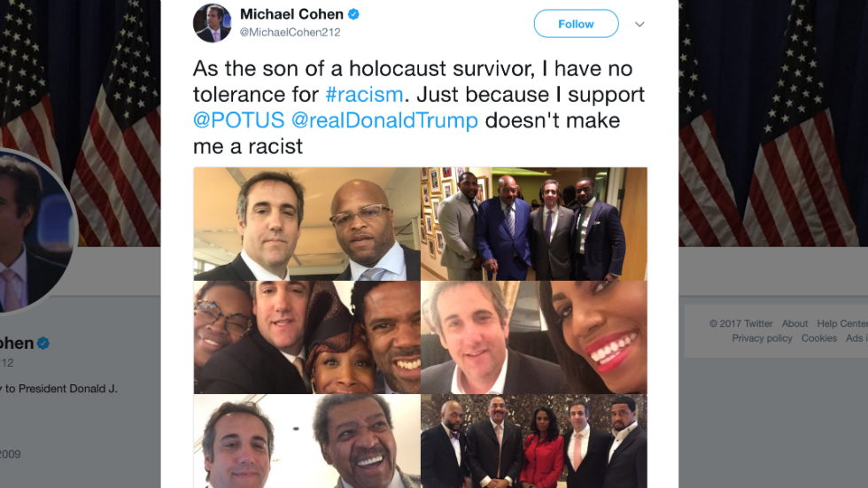Expand the tweet options chevron
Image resolution: width=868 pixels, height=488 pixels.
[639, 24]
